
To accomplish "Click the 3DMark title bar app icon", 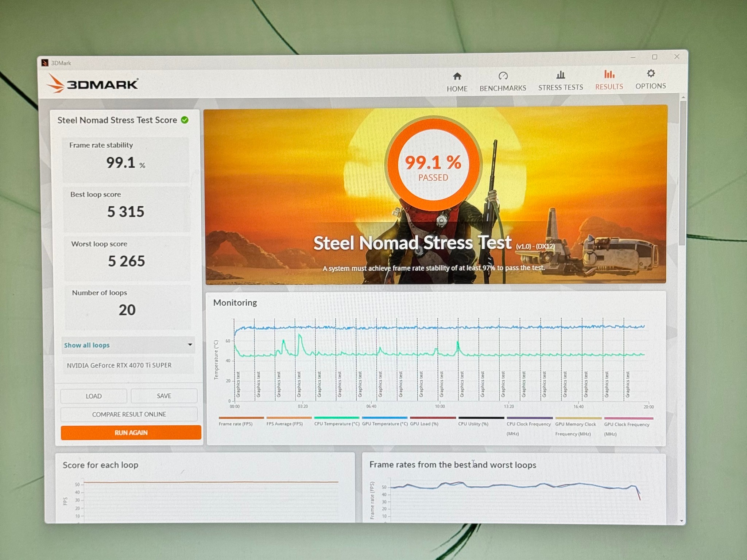I will tap(45, 63).
